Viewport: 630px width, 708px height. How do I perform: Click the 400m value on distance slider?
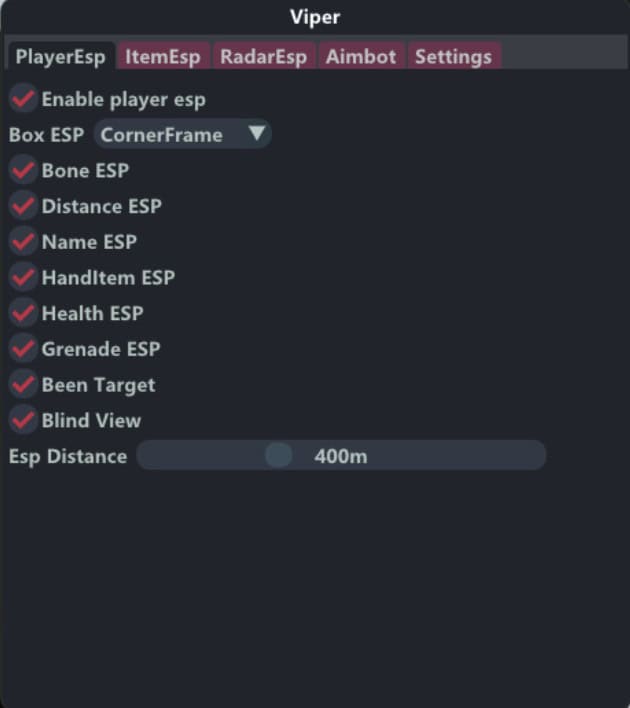[341, 457]
